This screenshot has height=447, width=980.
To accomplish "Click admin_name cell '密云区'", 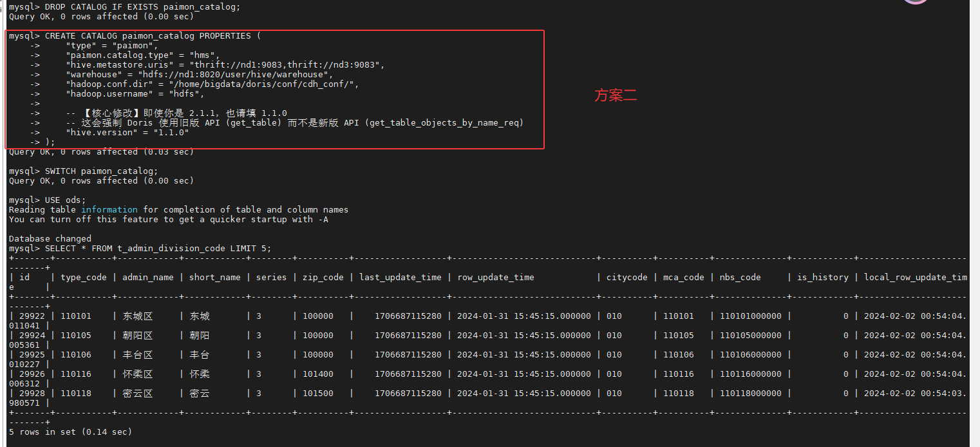I will (138, 394).
